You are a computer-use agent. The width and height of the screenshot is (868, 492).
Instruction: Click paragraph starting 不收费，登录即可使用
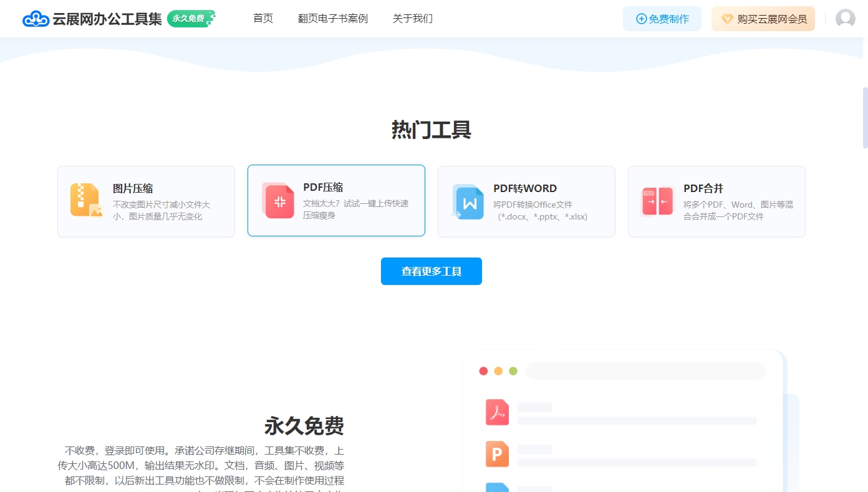[201, 468]
